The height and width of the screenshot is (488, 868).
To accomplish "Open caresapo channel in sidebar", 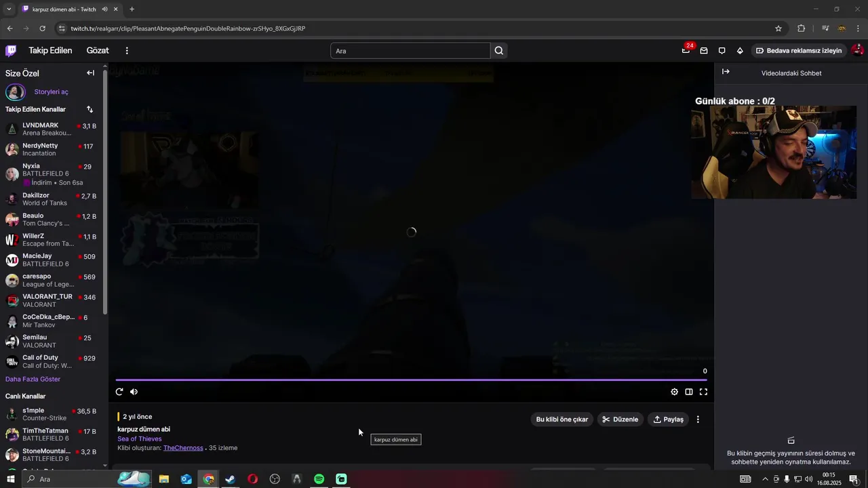I will [x=52, y=280].
